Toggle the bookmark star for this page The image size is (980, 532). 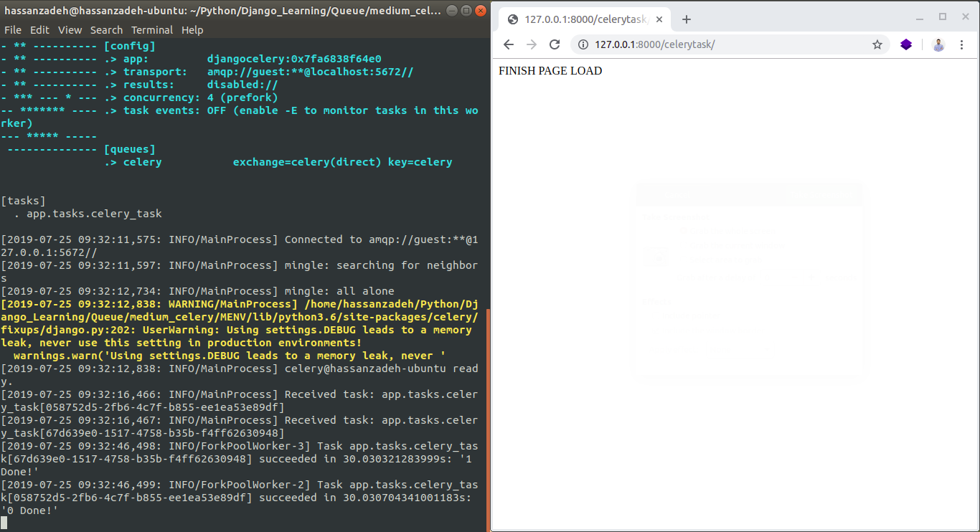coord(877,44)
